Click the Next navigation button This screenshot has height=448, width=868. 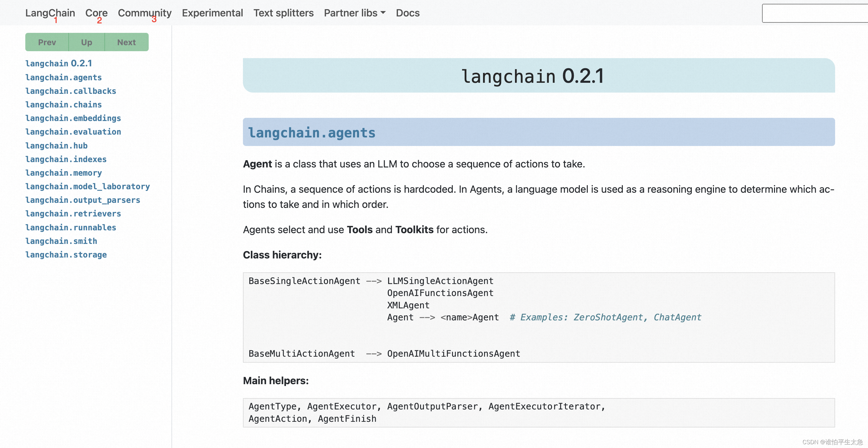coord(126,42)
